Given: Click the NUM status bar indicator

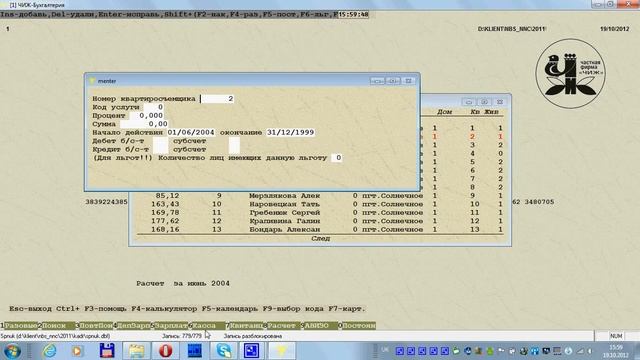Looking at the screenshot, I should [616, 336].
